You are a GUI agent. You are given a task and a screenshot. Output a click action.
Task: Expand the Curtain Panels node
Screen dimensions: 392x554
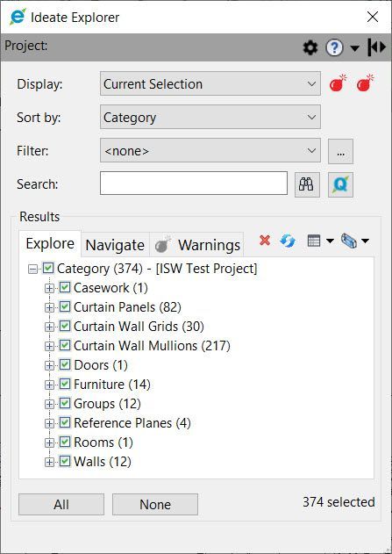point(49,308)
